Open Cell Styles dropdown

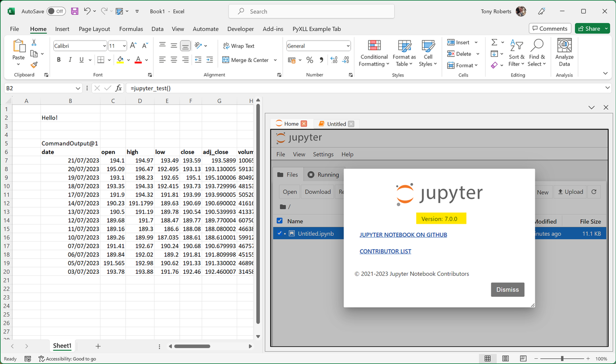(x=428, y=53)
